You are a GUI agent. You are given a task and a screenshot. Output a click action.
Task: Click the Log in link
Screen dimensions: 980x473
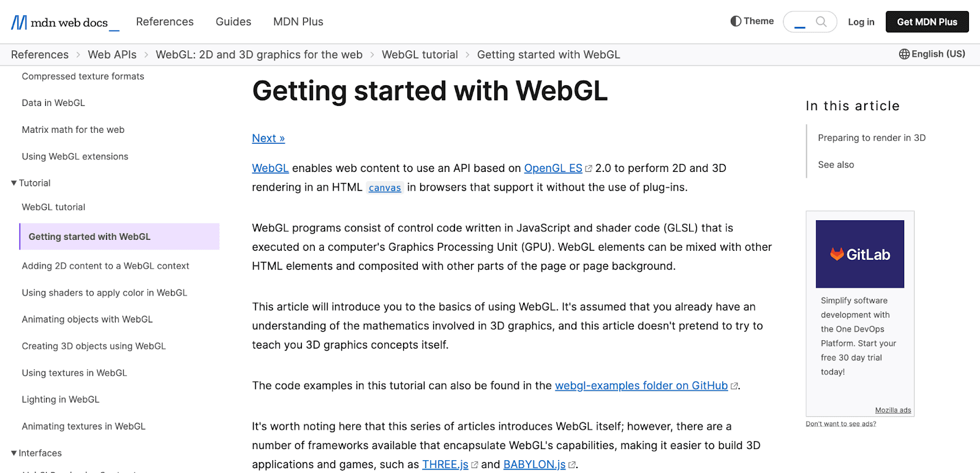click(x=861, y=22)
